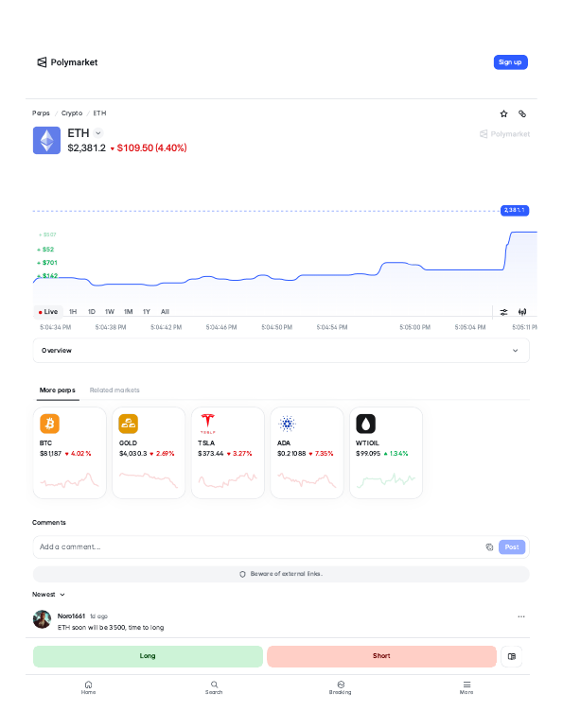Open the WTIOIL perp card
The width and height of the screenshot is (563, 728).
[386, 453]
